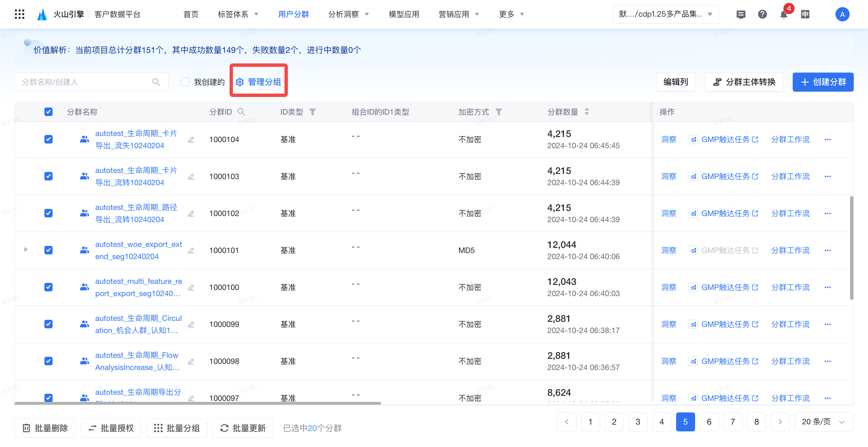Open more actions for segment 1000103
The image size is (868, 447).
click(828, 176)
